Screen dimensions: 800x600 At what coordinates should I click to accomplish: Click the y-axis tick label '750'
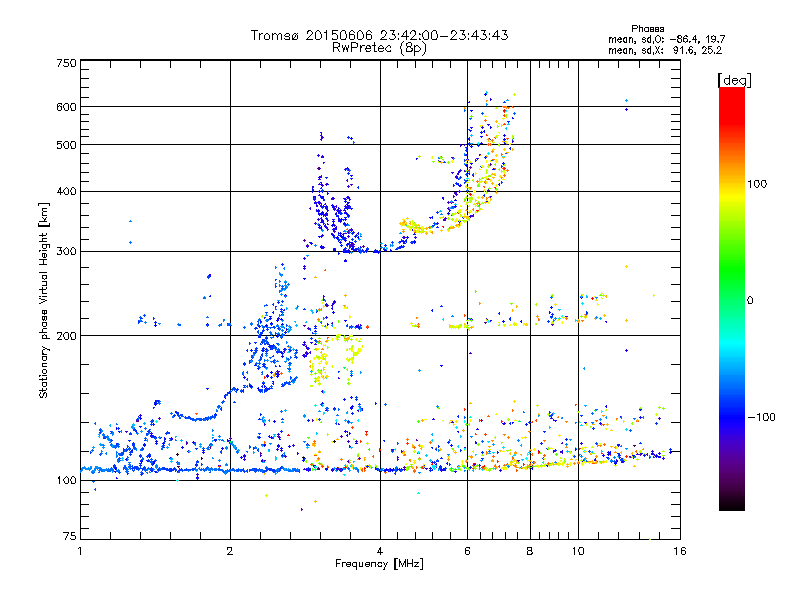[x=66, y=63]
